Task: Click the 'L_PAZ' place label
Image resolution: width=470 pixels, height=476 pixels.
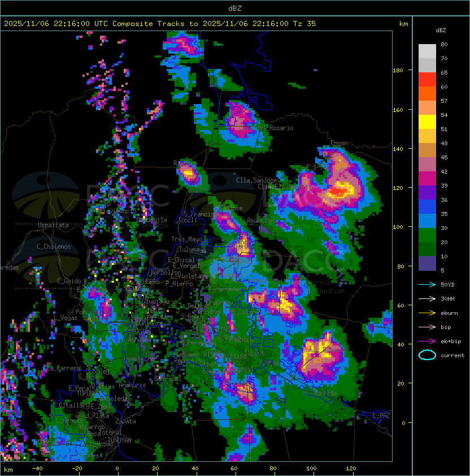Action: click(x=381, y=416)
